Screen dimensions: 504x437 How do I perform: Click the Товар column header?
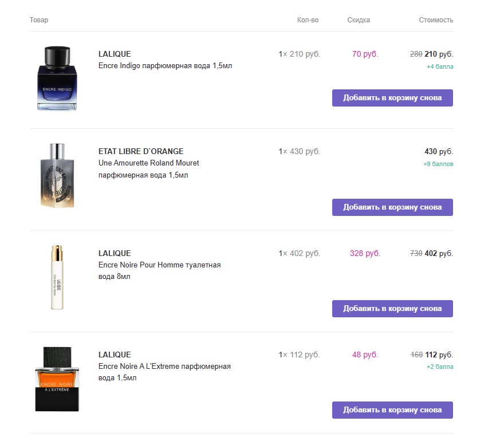[x=39, y=20]
